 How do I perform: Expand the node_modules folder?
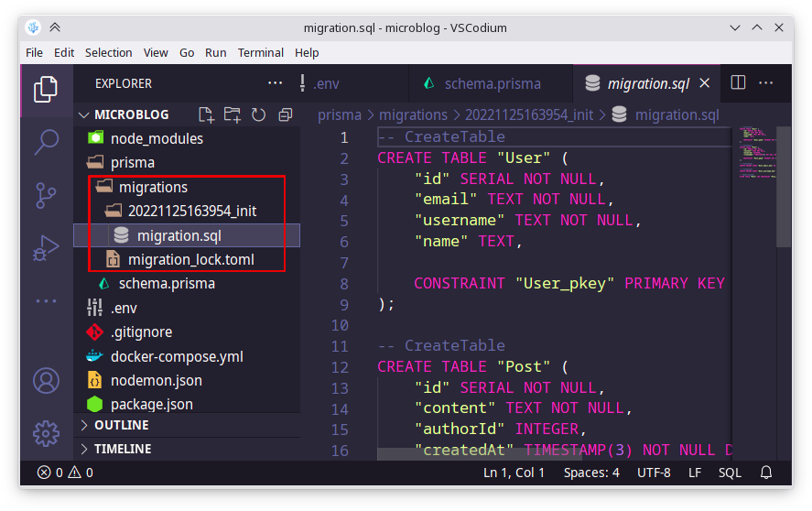(187, 138)
